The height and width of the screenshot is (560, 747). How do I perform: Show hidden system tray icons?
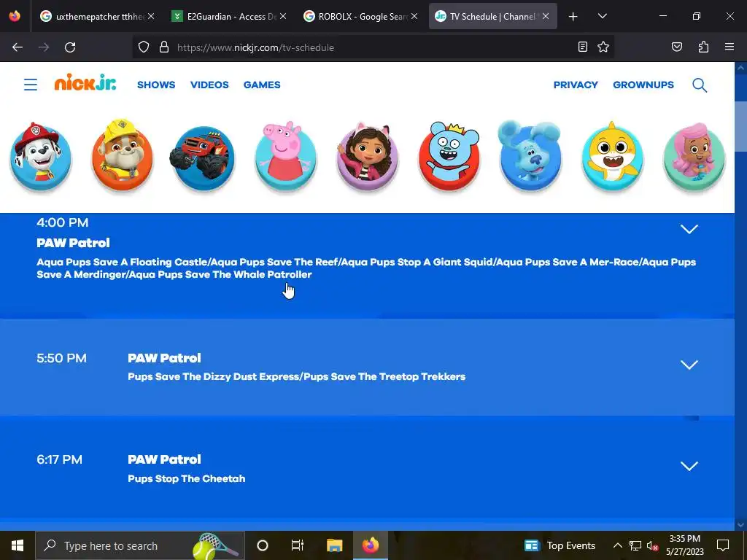(617, 545)
